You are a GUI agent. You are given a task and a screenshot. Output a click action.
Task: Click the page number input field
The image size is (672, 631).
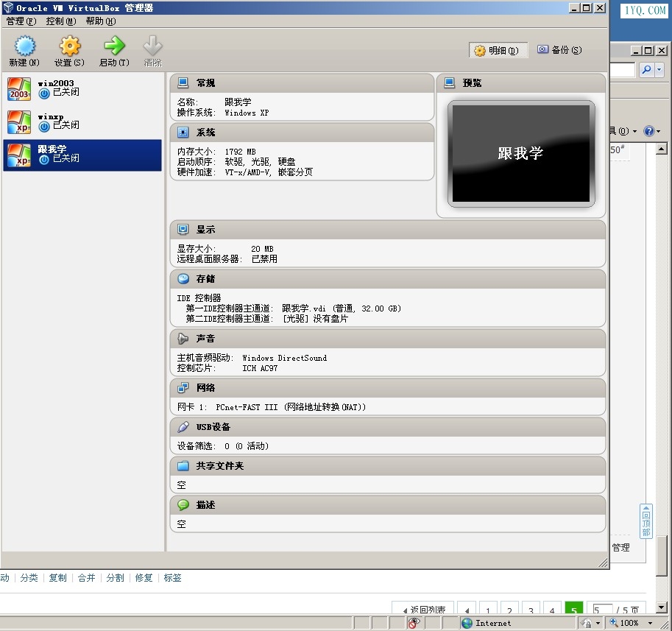click(603, 609)
